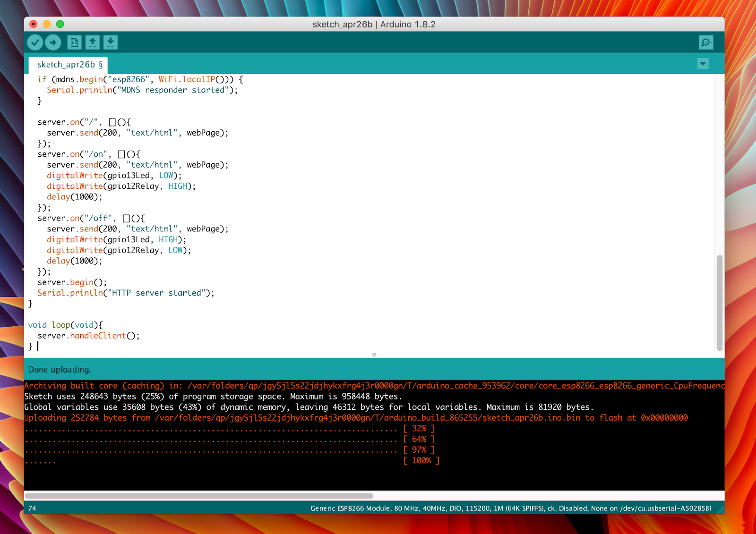Click digitalWrite(gpio13Led, LOW); line
This screenshot has height=534, width=756.
point(114,176)
